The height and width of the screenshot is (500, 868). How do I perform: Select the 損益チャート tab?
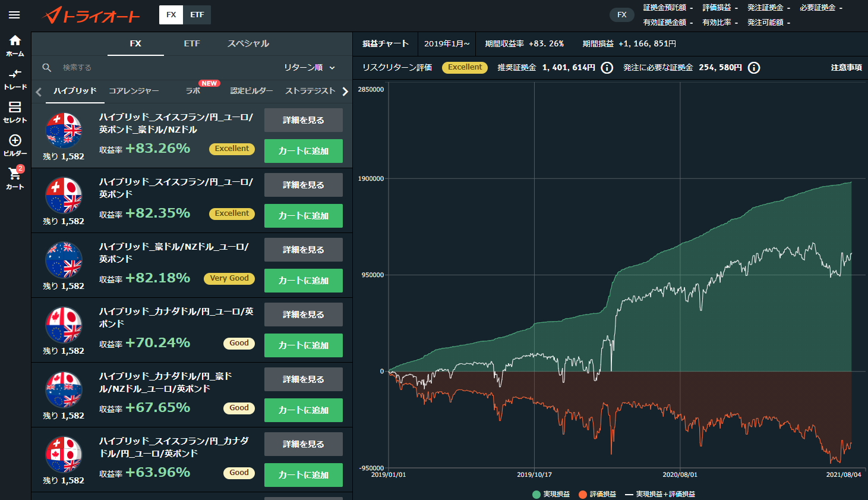pos(386,44)
